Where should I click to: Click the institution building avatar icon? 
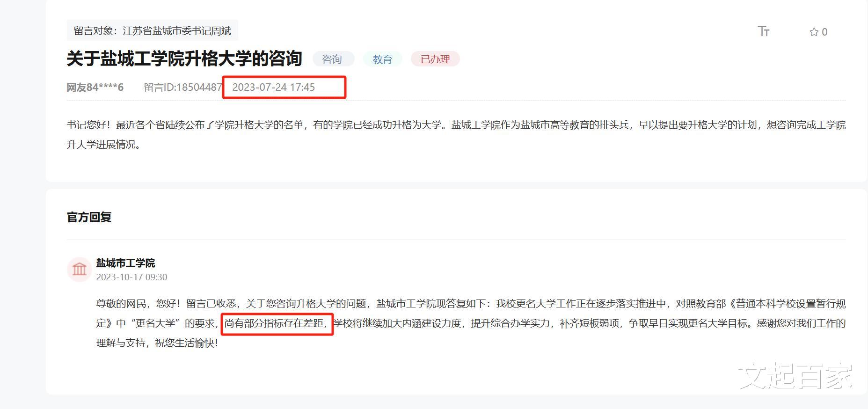click(x=79, y=269)
